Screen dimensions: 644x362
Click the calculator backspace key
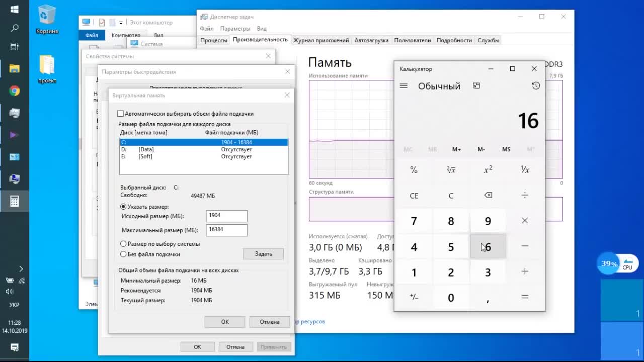[488, 196]
